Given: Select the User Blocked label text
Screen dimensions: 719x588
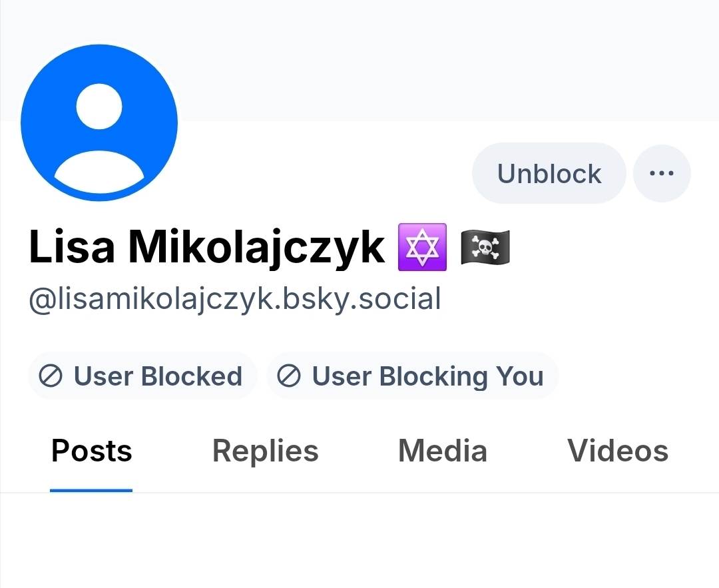Looking at the screenshot, I should (x=158, y=376).
